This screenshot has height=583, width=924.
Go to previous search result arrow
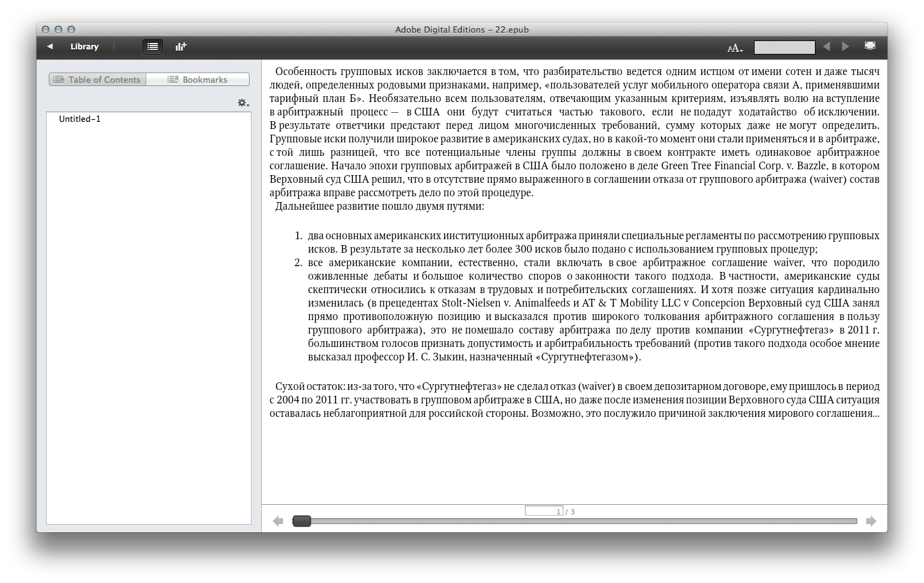pyautogui.click(x=826, y=47)
